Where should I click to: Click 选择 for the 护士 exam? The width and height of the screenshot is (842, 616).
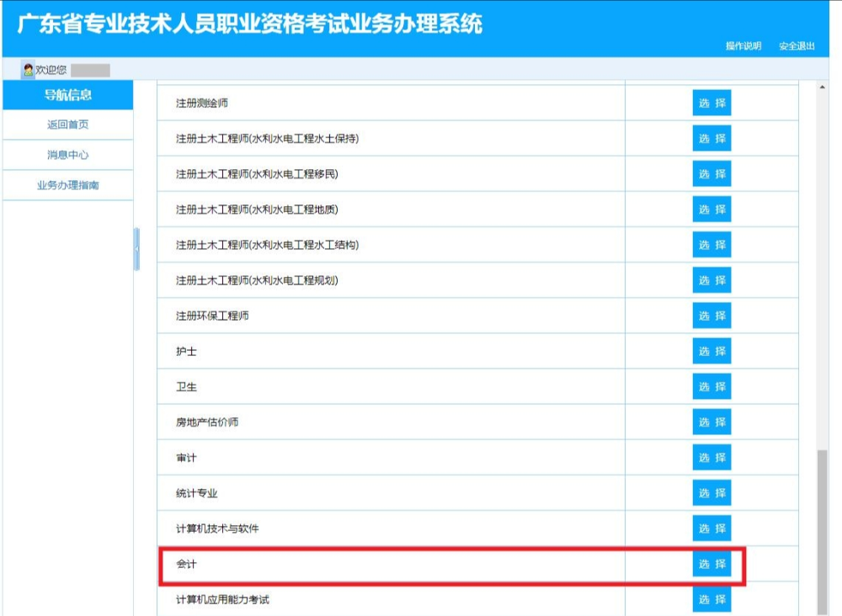[x=712, y=351]
